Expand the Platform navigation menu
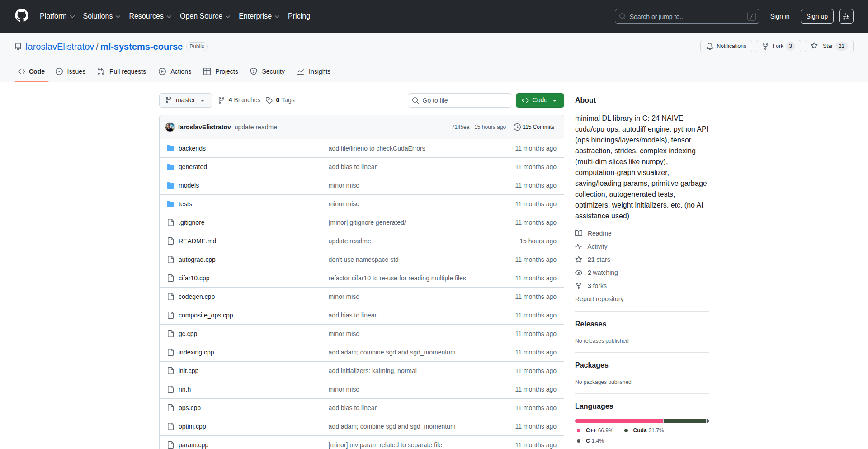 57,16
